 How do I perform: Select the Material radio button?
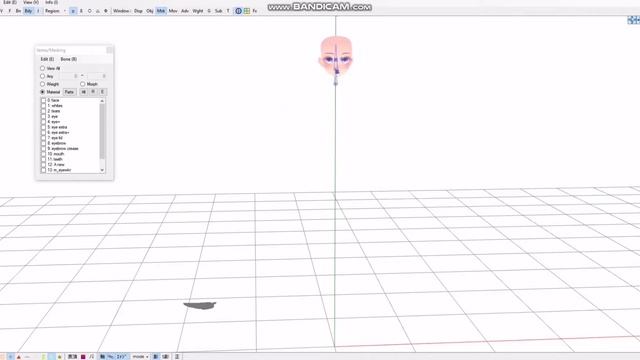[42, 92]
